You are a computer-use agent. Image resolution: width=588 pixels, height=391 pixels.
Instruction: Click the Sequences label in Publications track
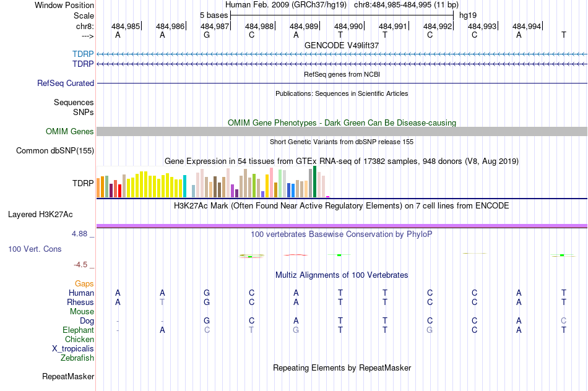click(x=74, y=102)
